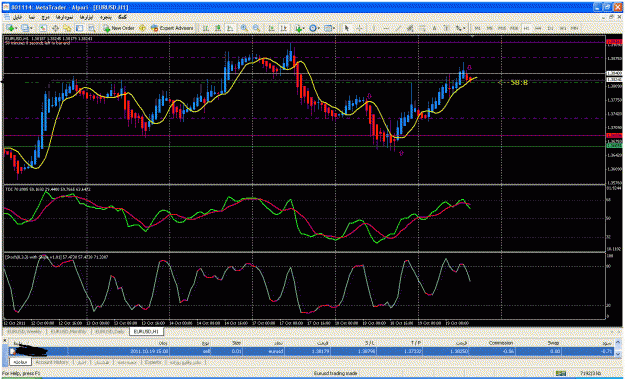Expand the Periods dropdown arrow

pyautogui.click(x=319, y=28)
